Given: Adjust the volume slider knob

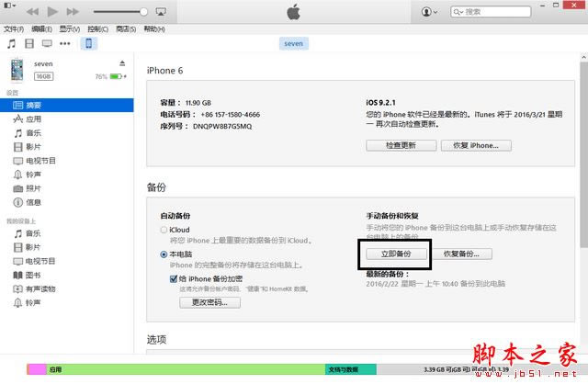Looking at the screenshot, I should click(144, 12).
